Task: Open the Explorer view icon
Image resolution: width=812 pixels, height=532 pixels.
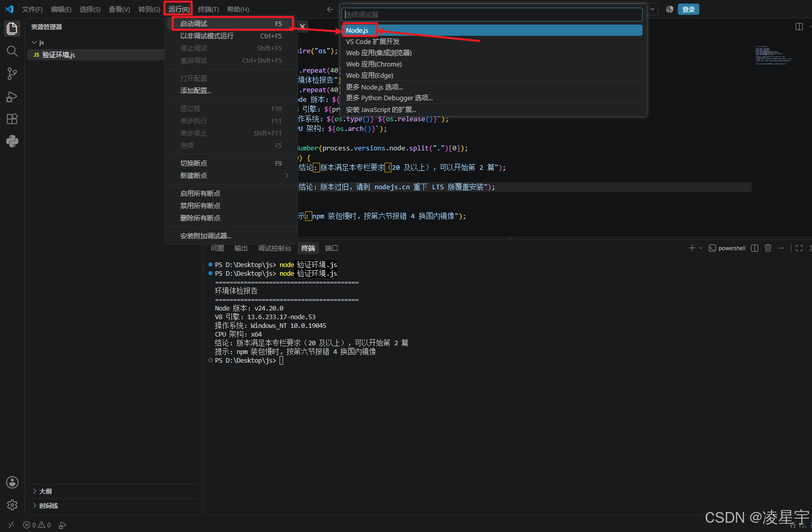Action: pyautogui.click(x=12, y=28)
